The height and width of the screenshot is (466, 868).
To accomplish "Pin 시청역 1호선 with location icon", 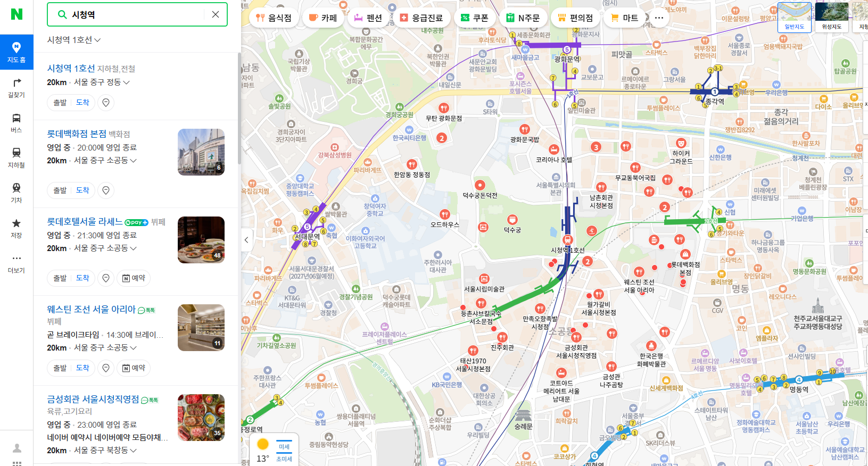I will point(106,103).
